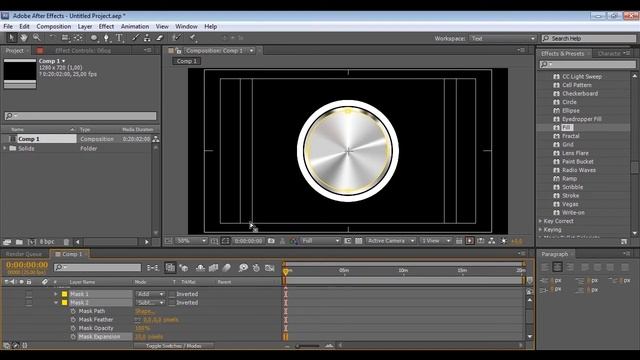This screenshot has width=640, height=360.
Task: Select the Type text tool
Action: 119,38
